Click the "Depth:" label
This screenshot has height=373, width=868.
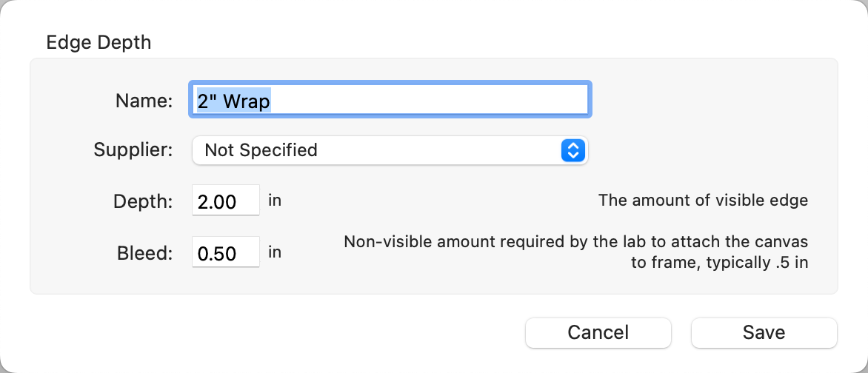(x=143, y=201)
